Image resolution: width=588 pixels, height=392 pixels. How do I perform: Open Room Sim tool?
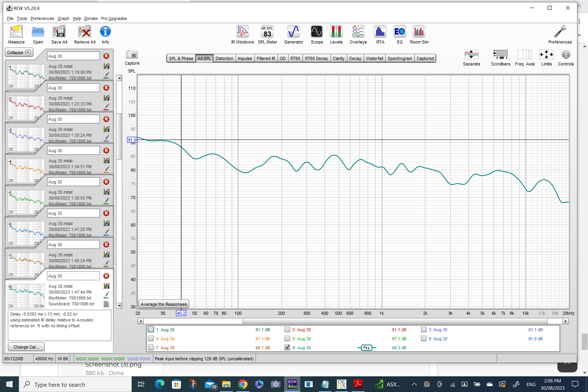(419, 35)
